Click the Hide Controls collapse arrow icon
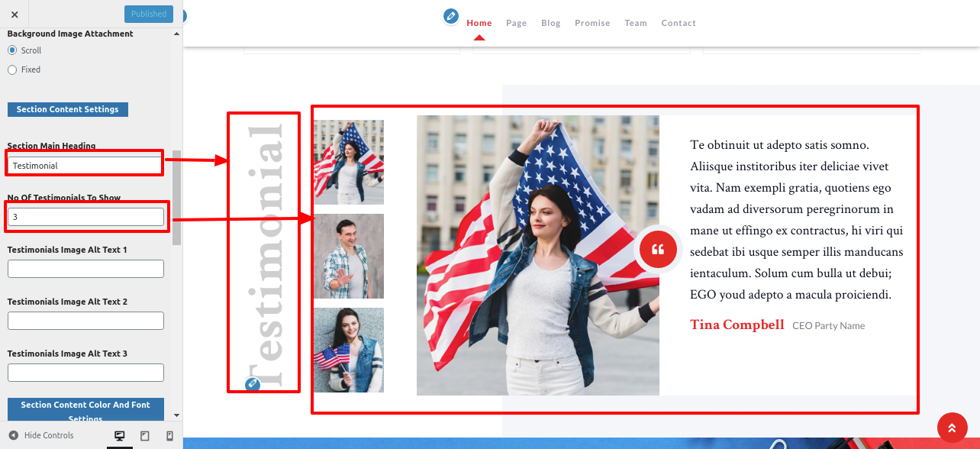The width and height of the screenshot is (980, 449). 13,435
